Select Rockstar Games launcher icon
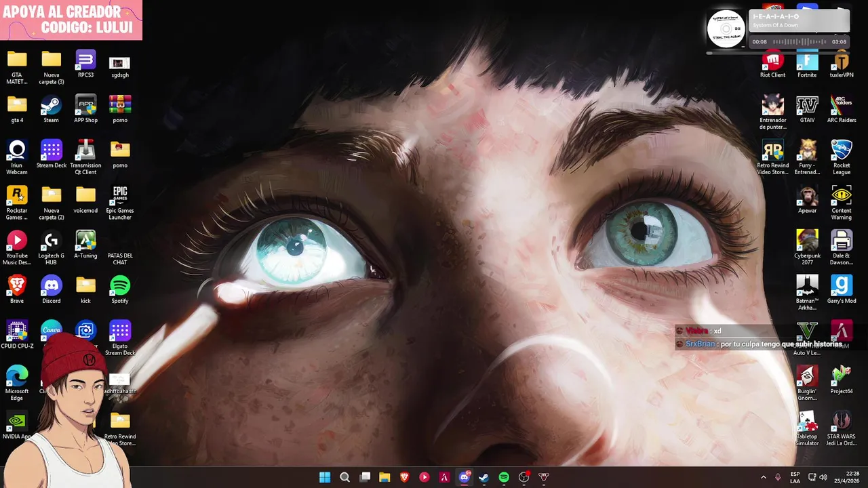 click(x=17, y=203)
